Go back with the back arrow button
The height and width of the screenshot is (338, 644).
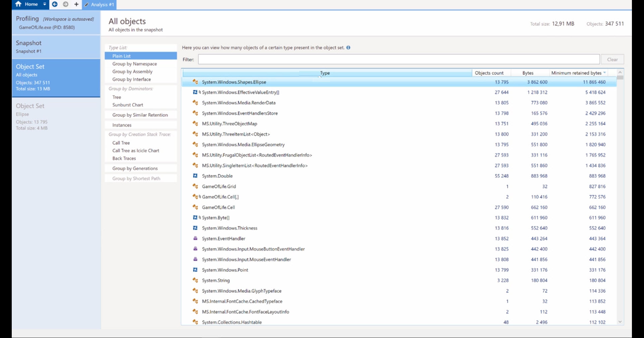pos(55,4)
